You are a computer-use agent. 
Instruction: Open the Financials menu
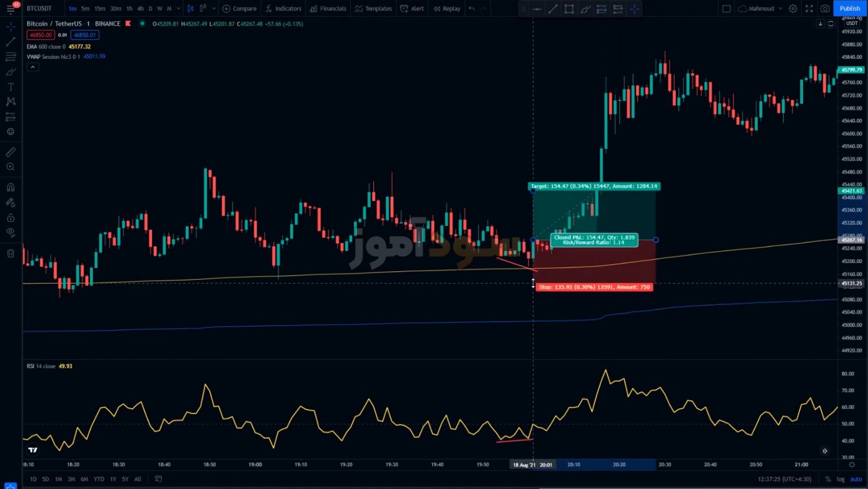(328, 9)
